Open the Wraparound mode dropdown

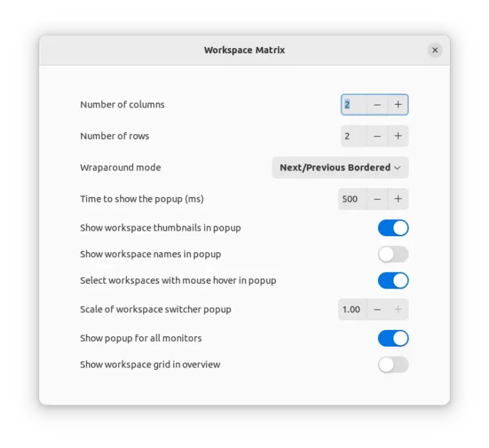point(340,168)
